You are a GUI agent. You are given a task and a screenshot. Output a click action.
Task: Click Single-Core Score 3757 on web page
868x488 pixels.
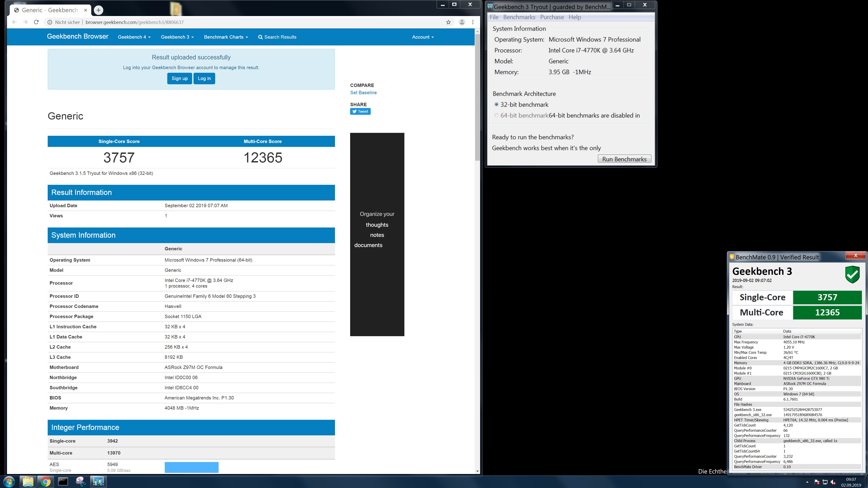(119, 158)
